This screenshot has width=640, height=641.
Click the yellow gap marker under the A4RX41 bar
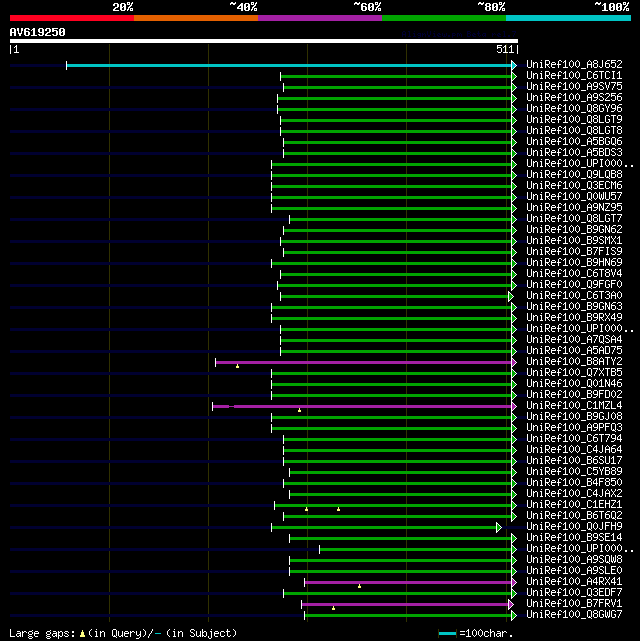pos(359,586)
